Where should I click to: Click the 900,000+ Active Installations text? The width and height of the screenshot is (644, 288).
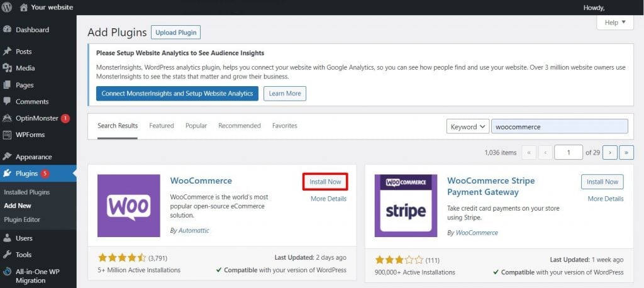415,272
